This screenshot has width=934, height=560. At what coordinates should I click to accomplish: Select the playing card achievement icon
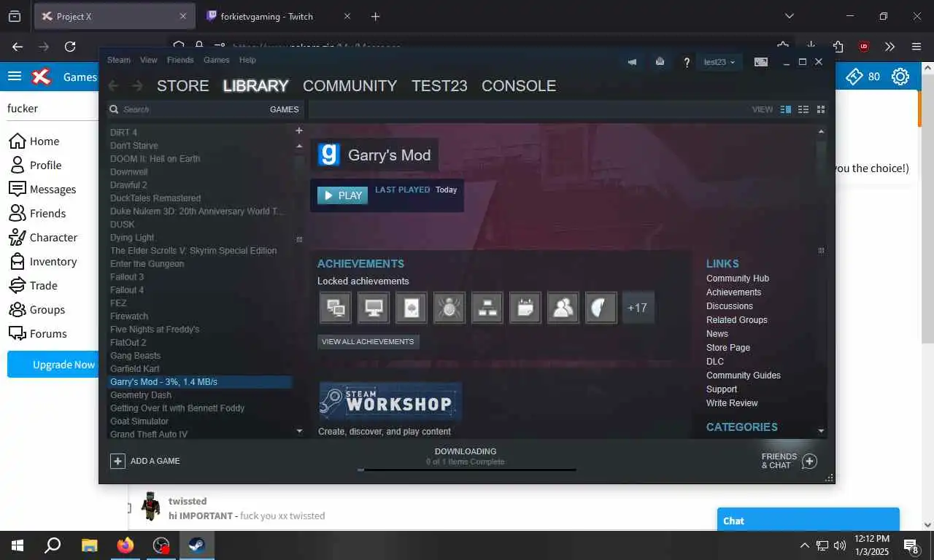412,308
